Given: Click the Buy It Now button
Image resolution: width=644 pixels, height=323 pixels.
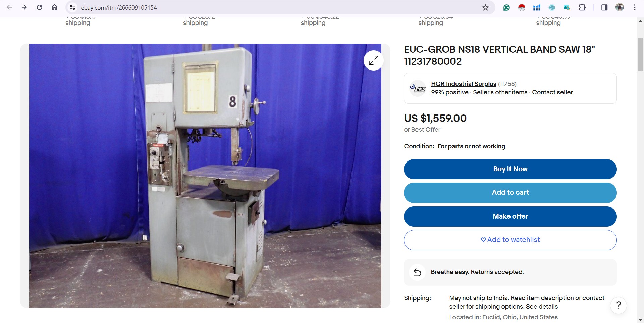Looking at the screenshot, I should (510, 169).
